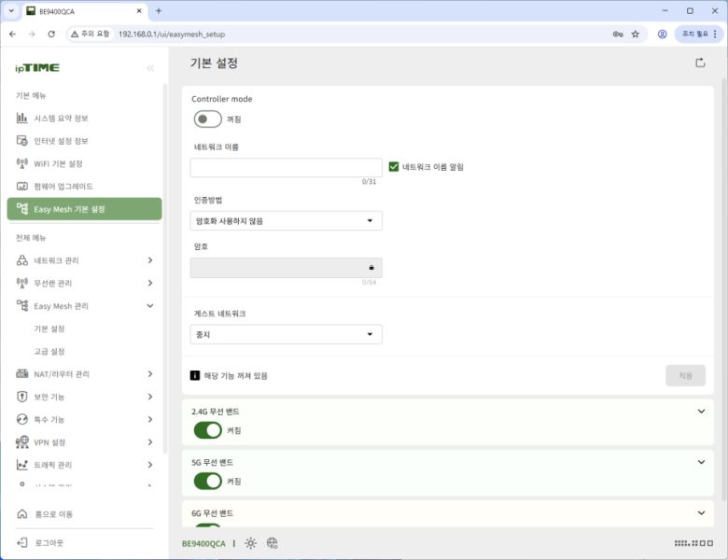Click the 특수 기능 icon
The height and width of the screenshot is (560, 728).
click(x=21, y=419)
